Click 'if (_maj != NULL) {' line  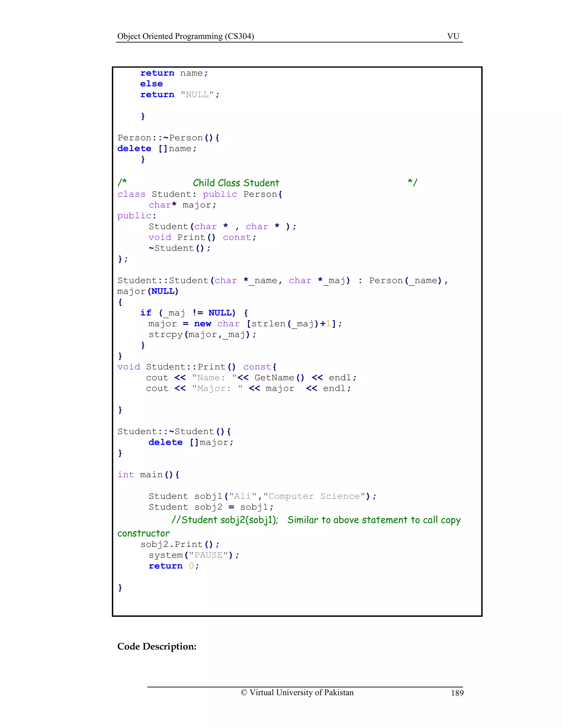(194, 313)
